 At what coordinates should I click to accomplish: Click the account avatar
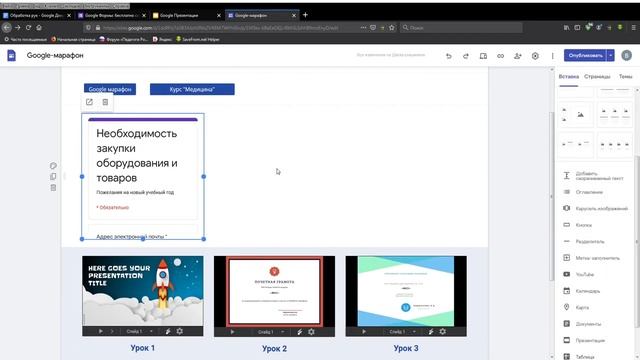627,56
